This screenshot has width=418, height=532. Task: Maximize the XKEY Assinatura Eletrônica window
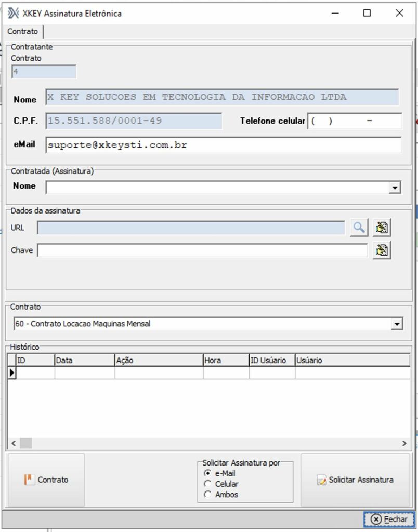pos(367,13)
